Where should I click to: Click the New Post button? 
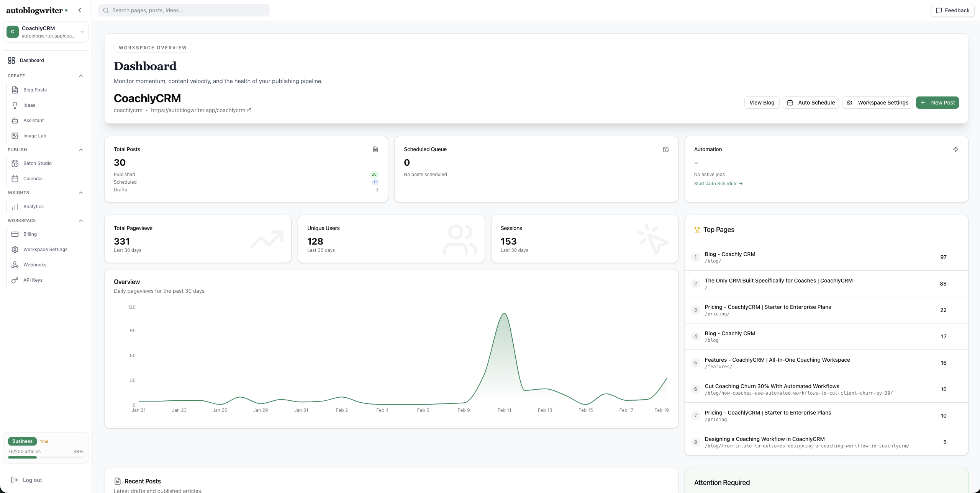pos(937,103)
